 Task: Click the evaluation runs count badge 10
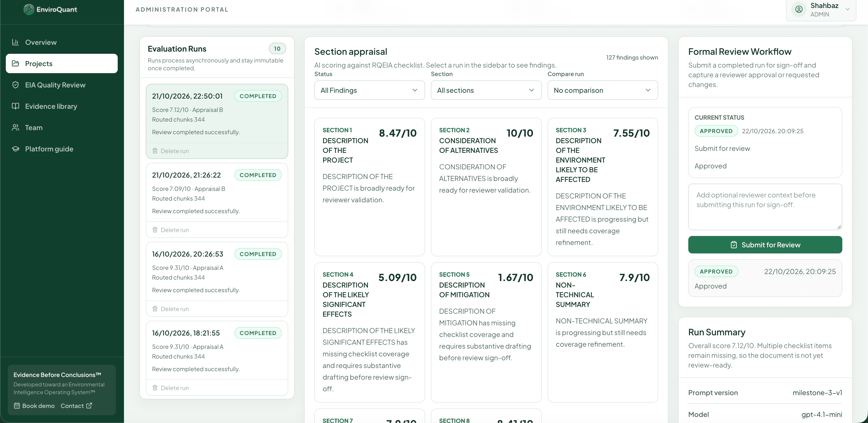[x=277, y=48]
